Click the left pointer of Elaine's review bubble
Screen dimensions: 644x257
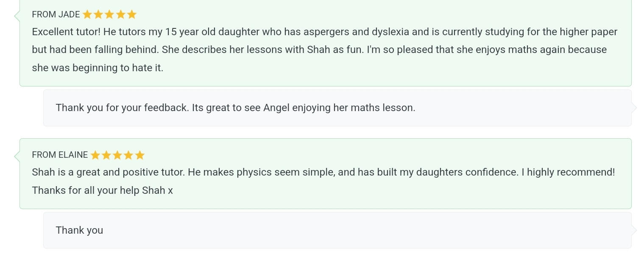coord(17,156)
